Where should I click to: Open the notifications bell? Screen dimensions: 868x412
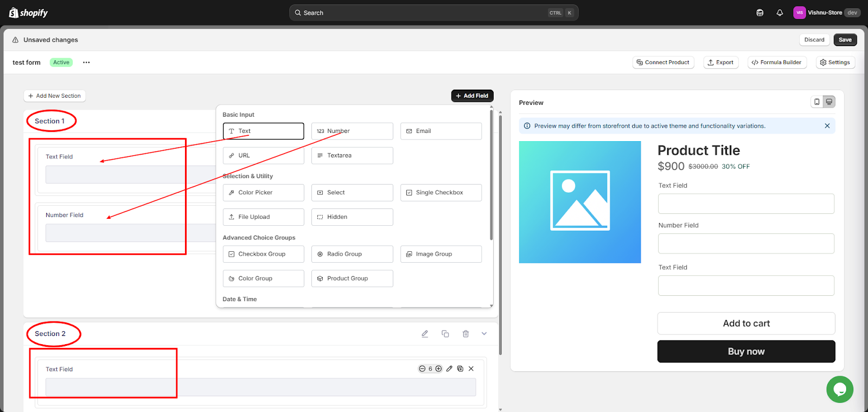(x=780, y=13)
